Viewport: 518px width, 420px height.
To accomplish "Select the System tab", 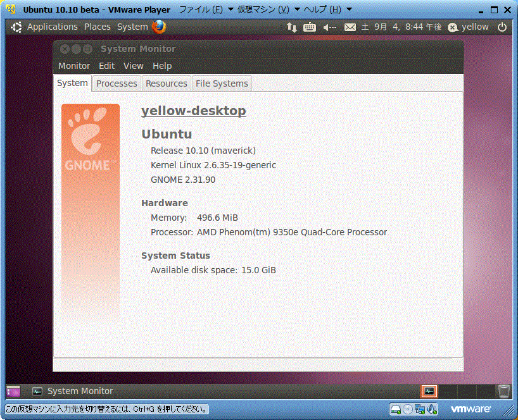I will coord(72,83).
